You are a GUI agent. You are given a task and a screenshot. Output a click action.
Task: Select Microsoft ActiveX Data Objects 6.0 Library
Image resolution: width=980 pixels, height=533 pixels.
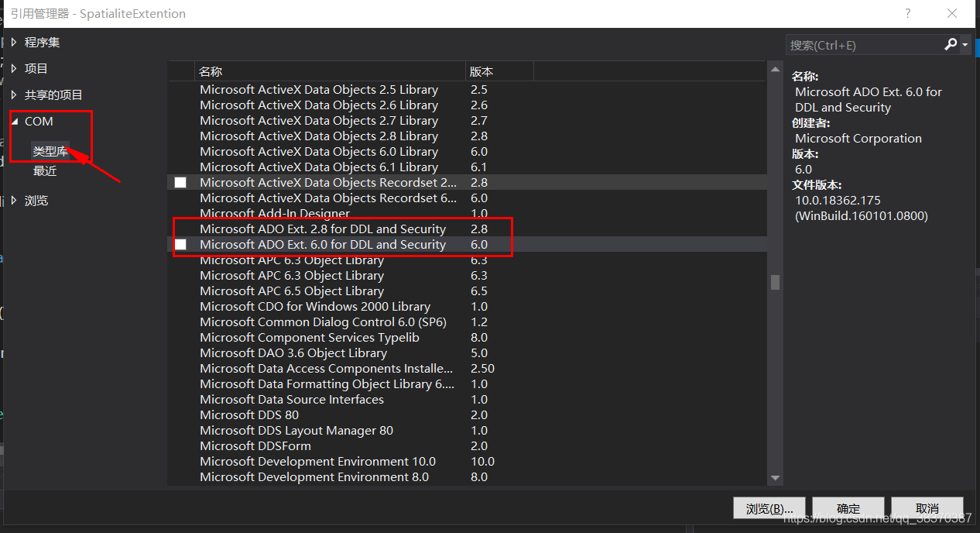(468, 152)
